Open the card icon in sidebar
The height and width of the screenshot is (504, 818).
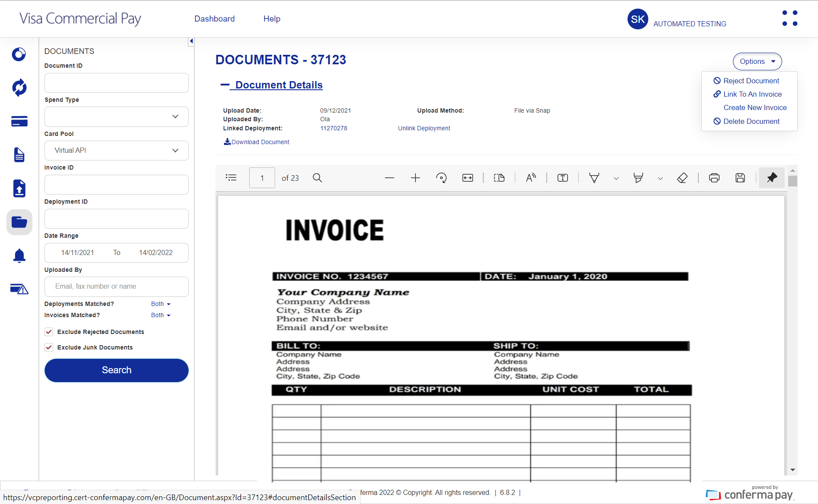19,121
